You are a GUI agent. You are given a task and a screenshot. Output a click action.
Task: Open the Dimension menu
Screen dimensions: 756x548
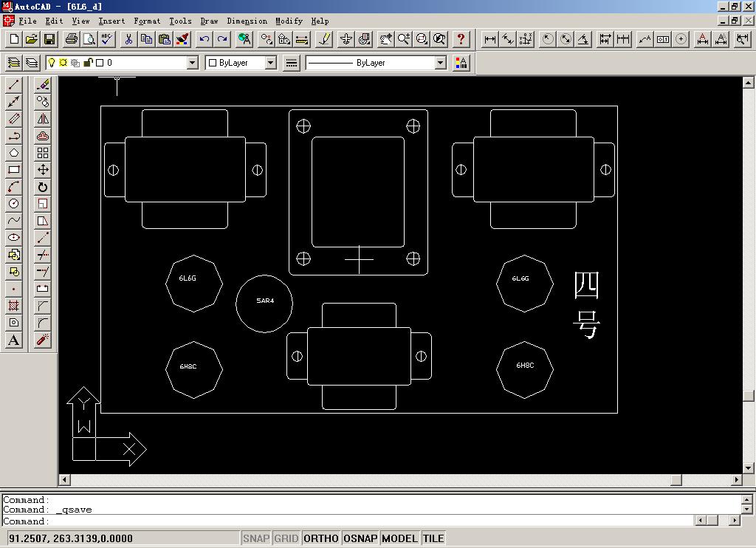coord(247,21)
